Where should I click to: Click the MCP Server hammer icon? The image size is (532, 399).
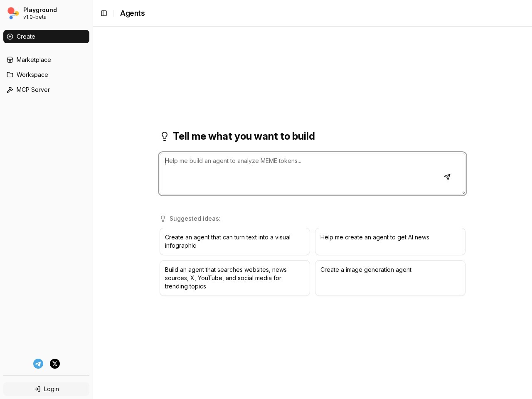10,90
